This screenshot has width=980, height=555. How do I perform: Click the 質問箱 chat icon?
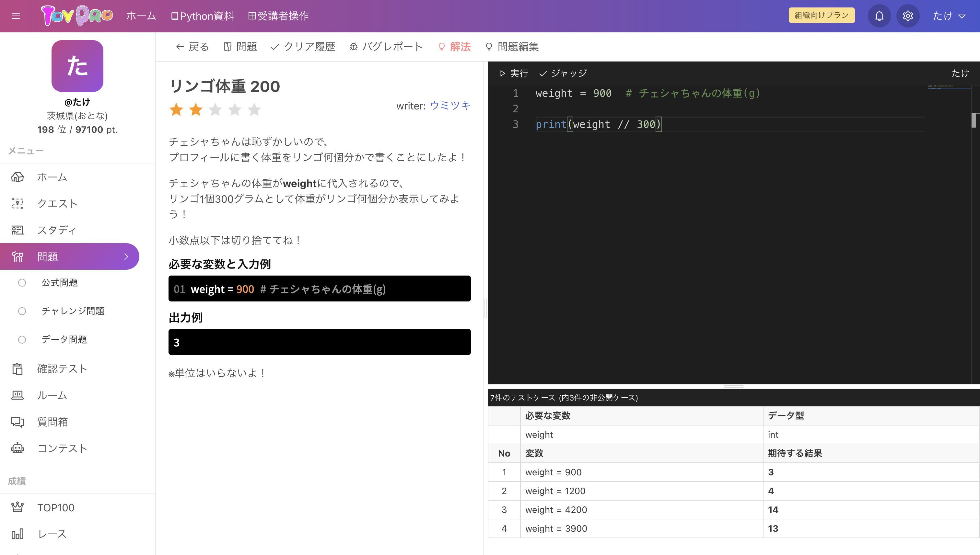(17, 422)
